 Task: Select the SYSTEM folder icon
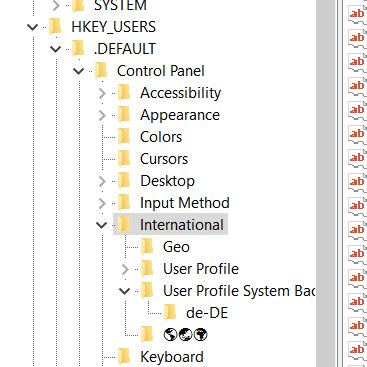coord(78,5)
